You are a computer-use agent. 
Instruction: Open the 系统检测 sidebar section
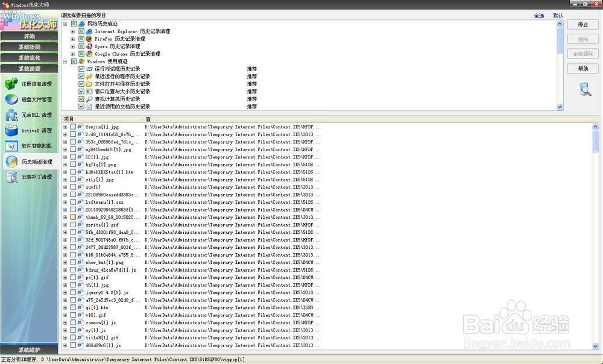pos(29,47)
